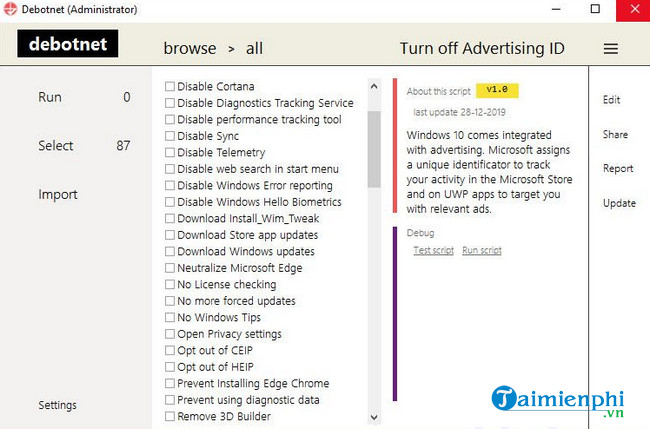650x429 pixels.
Task: Enable the Disable Telemetry checkbox
Action: [x=170, y=153]
